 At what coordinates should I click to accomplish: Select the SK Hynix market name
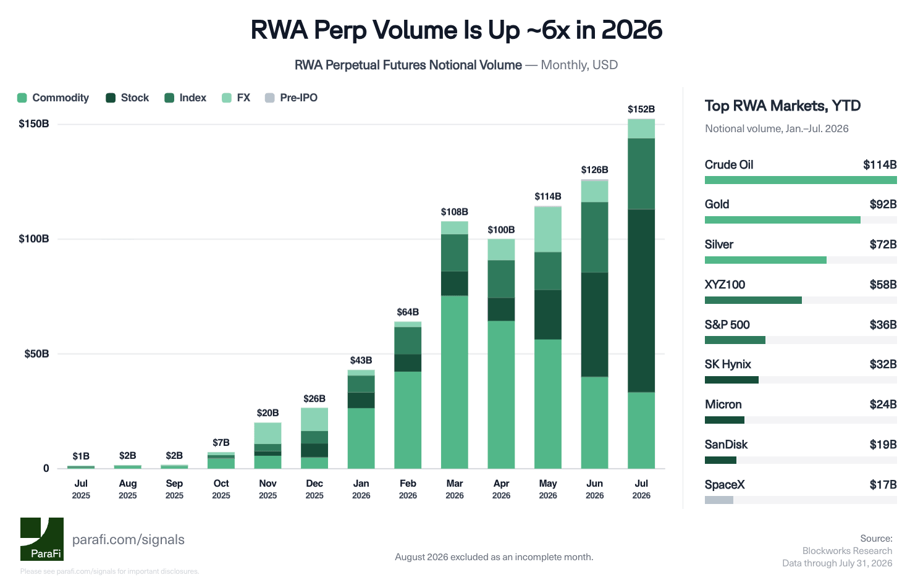tap(728, 364)
